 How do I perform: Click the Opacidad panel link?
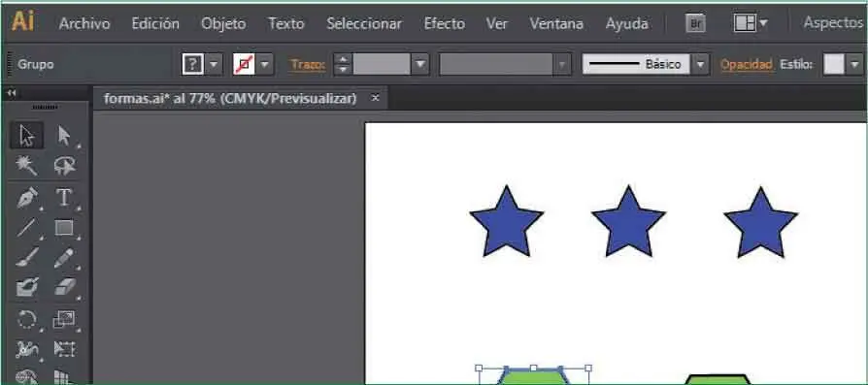click(747, 64)
